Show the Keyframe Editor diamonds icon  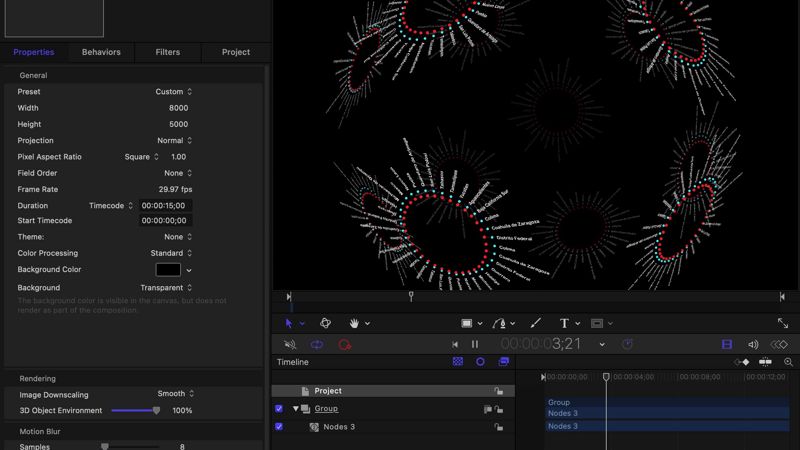pyautogui.click(x=779, y=345)
